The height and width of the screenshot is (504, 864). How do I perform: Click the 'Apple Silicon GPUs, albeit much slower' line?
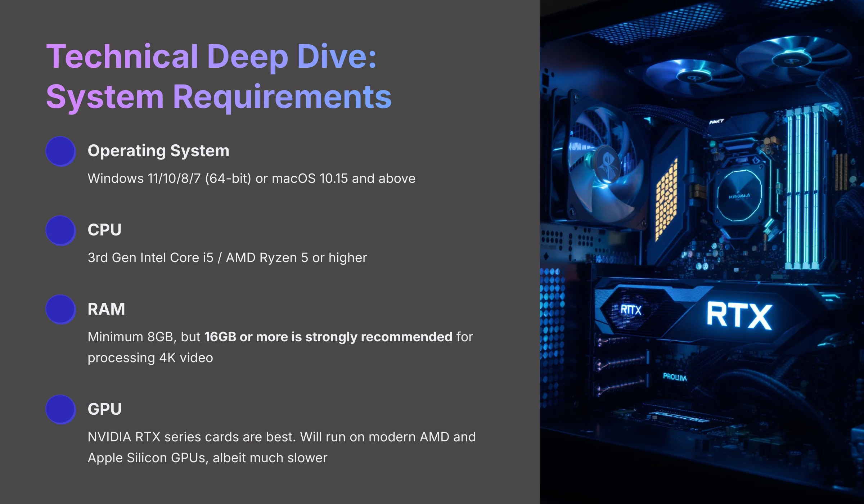coord(207,458)
